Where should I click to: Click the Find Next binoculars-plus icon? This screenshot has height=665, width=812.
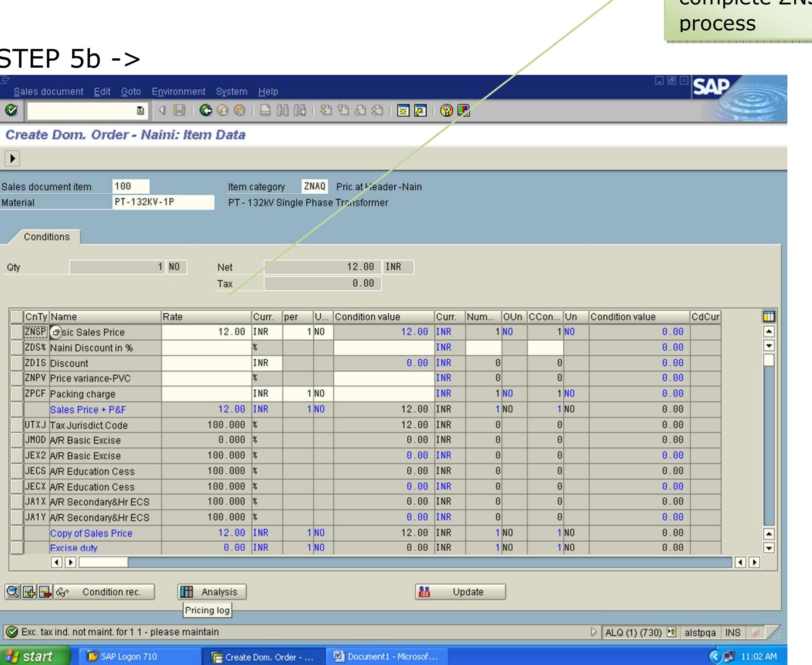pyautogui.click(x=300, y=110)
